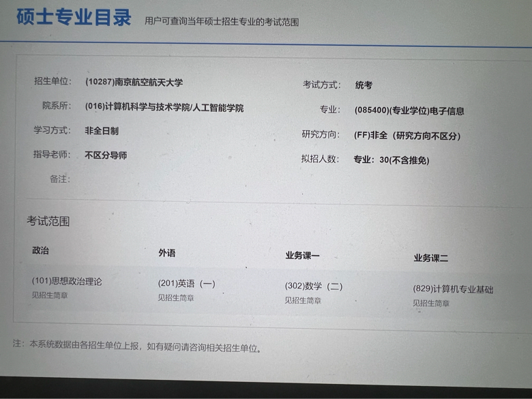The height and width of the screenshot is (399, 532).
Task: Select the 不区分导师 value
Action: pos(106,156)
